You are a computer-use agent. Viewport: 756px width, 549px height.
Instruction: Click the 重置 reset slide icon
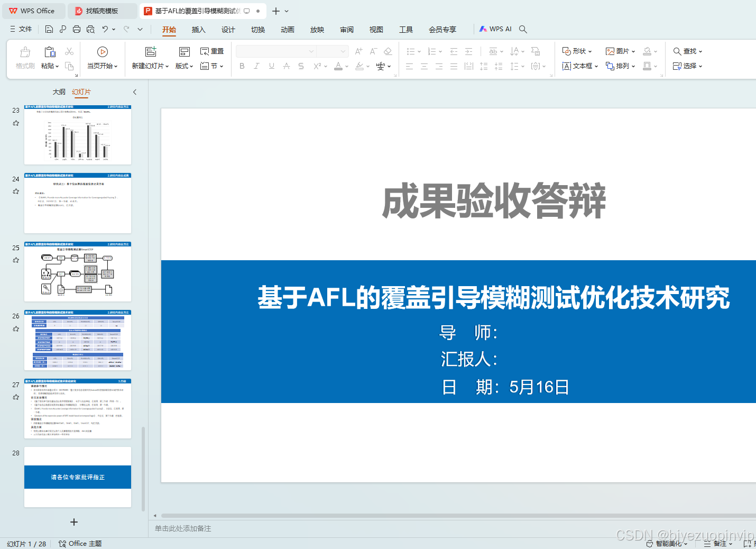click(x=211, y=51)
